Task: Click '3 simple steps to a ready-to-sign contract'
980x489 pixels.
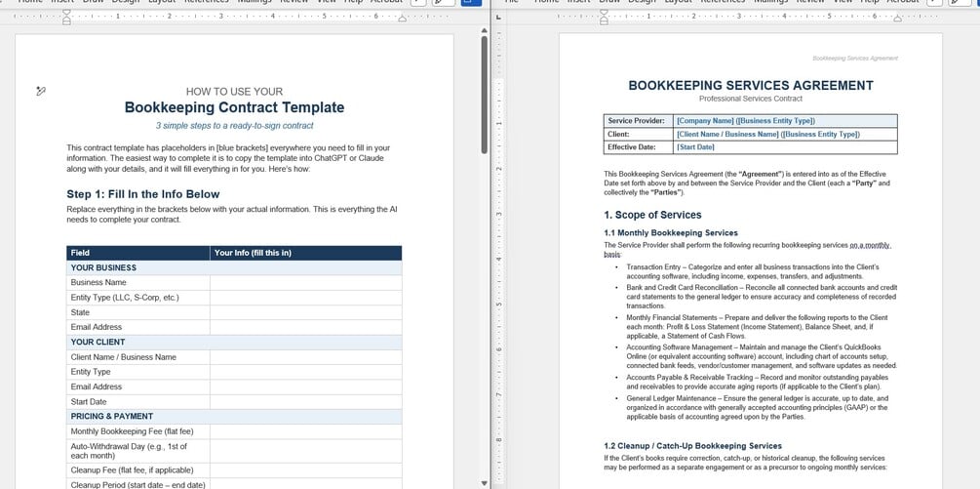Action: click(234, 126)
